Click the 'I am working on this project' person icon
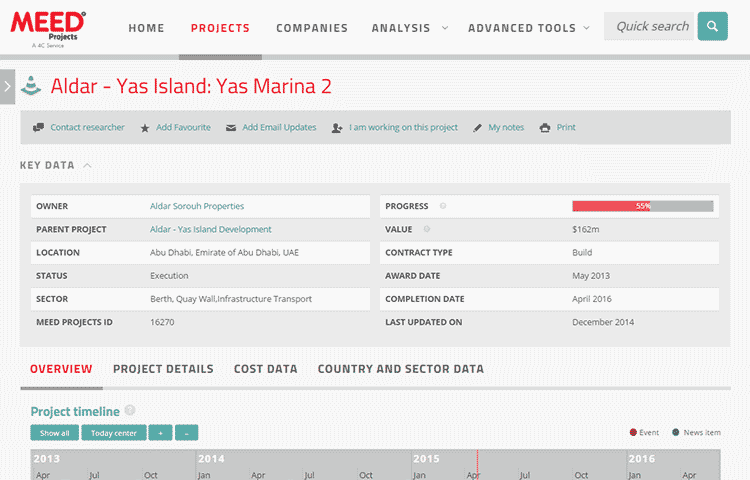This screenshot has width=750, height=480. [x=337, y=128]
